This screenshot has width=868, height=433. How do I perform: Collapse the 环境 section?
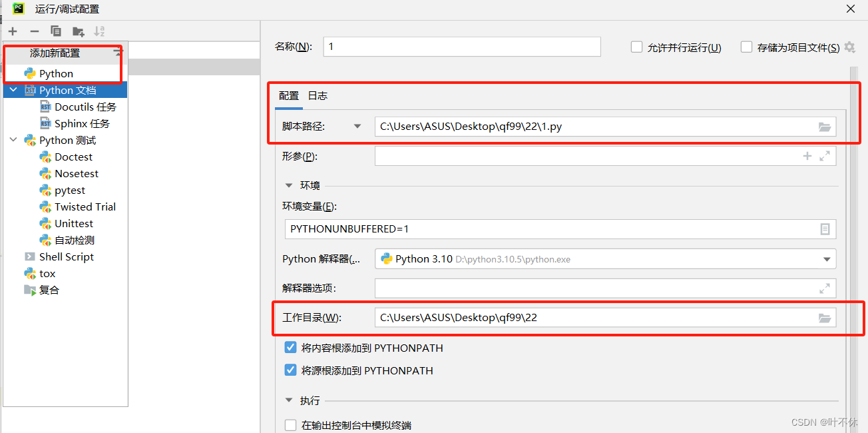click(288, 185)
